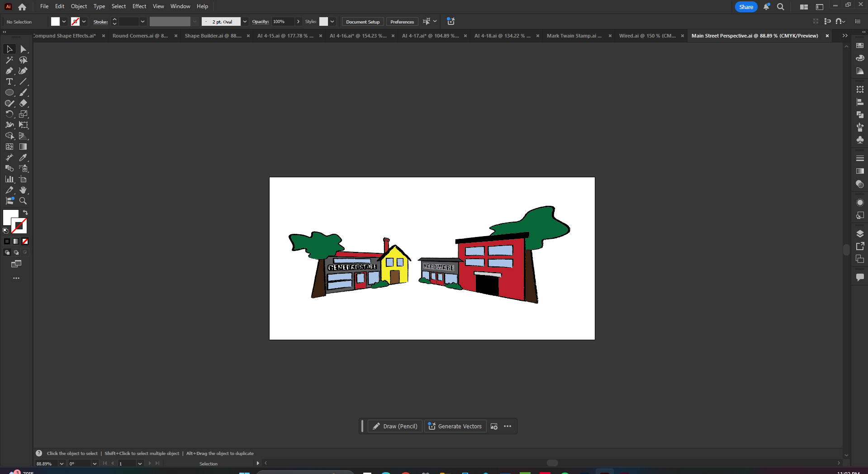
Task: Open the Effect menu
Action: pos(139,6)
